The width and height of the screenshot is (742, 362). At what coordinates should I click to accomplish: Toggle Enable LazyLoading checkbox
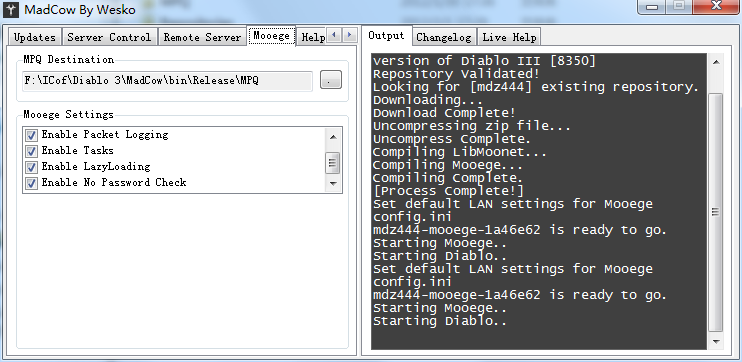[x=31, y=167]
